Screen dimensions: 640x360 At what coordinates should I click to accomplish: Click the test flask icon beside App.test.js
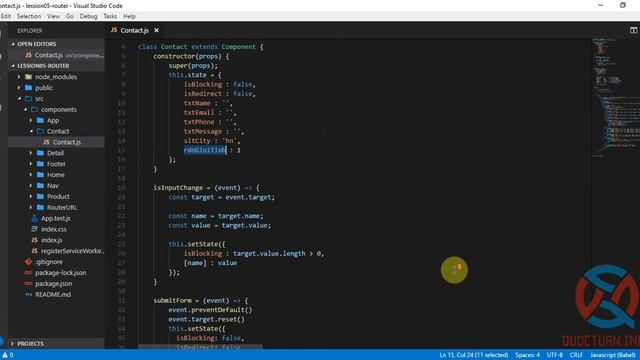[x=34, y=218]
